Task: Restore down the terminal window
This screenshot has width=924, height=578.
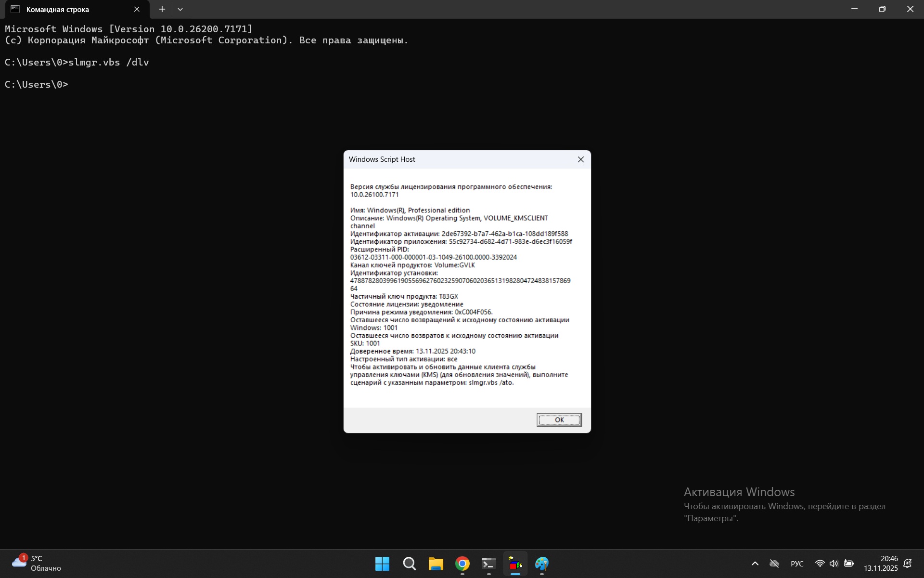Action: pyautogui.click(x=882, y=9)
